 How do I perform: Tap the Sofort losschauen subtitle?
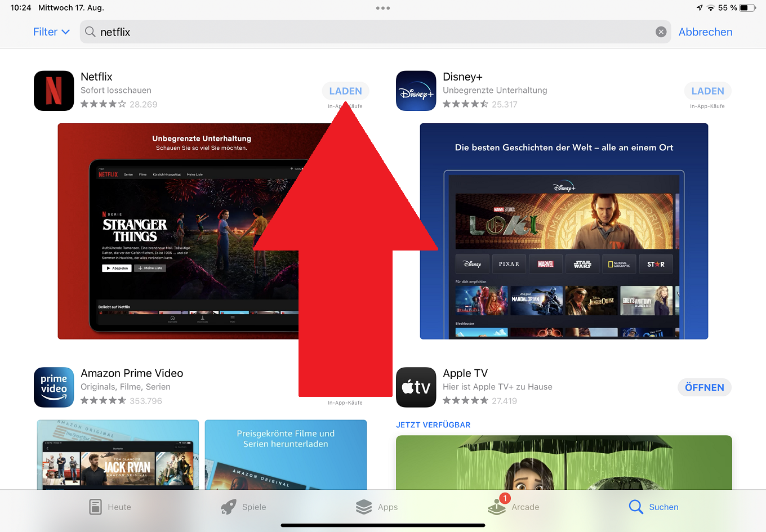click(116, 90)
